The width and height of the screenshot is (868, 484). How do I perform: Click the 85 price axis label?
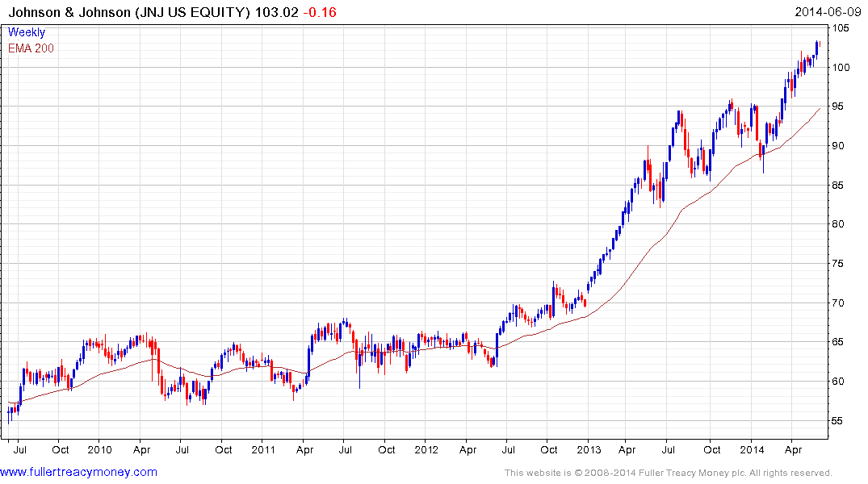pos(838,185)
